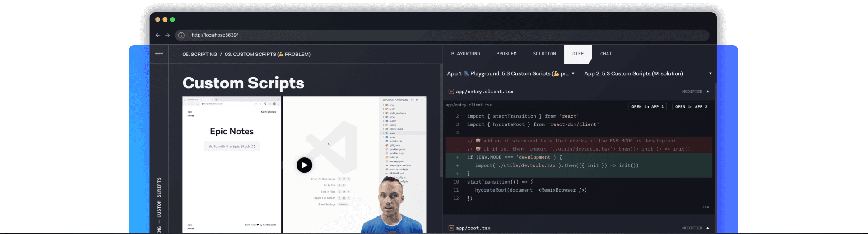
Task: Click the site info icon in address bar
Action: 181,35
